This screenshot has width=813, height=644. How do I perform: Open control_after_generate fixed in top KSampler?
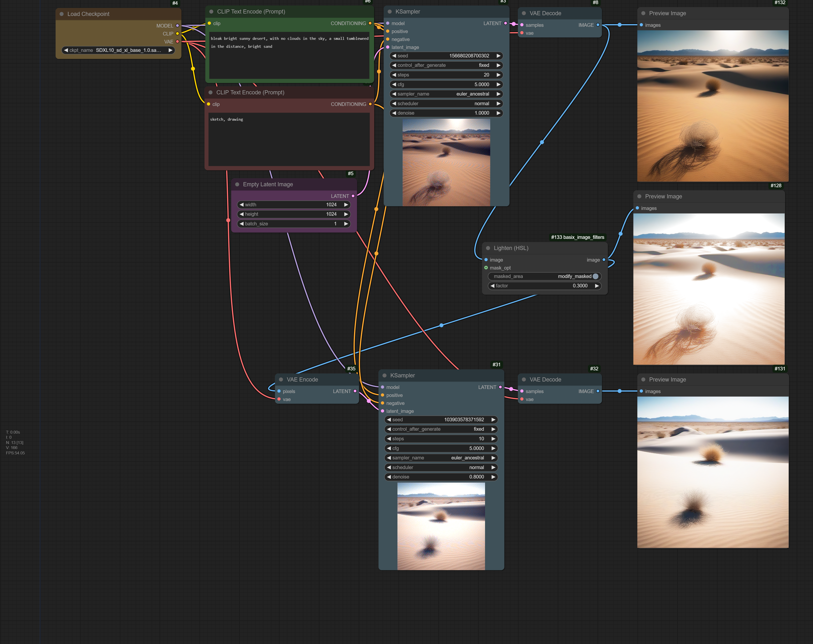(446, 65)
